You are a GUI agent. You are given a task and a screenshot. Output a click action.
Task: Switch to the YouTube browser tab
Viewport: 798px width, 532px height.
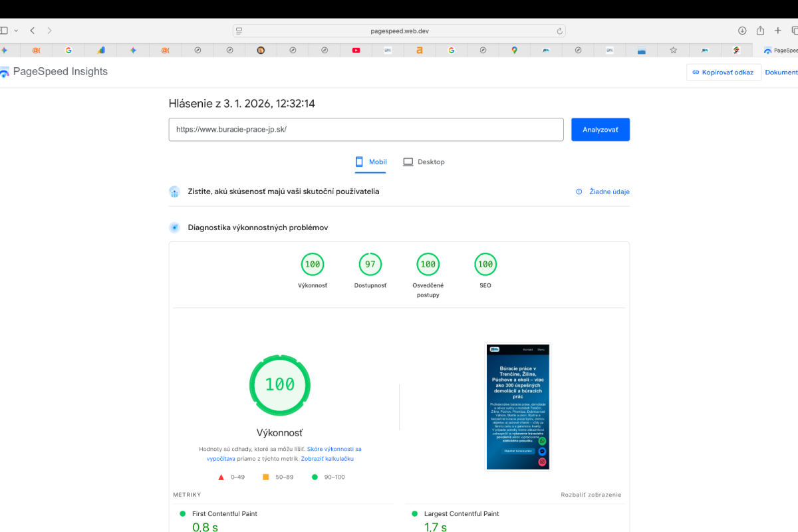pyautogui.click(x=356, y=50)
